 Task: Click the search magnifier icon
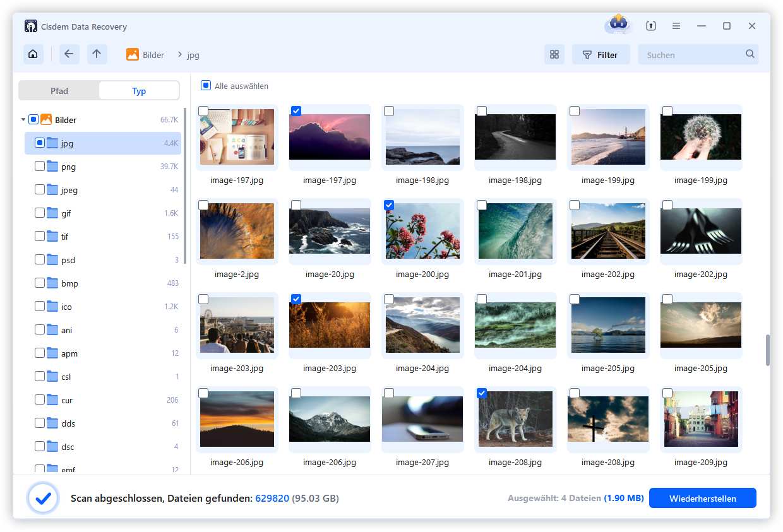pos(750,54)
